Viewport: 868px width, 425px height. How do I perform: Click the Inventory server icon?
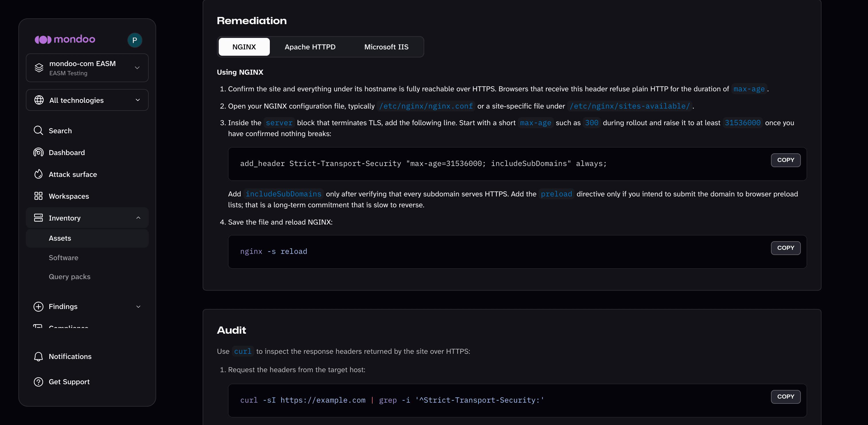(x=38, y=218)
